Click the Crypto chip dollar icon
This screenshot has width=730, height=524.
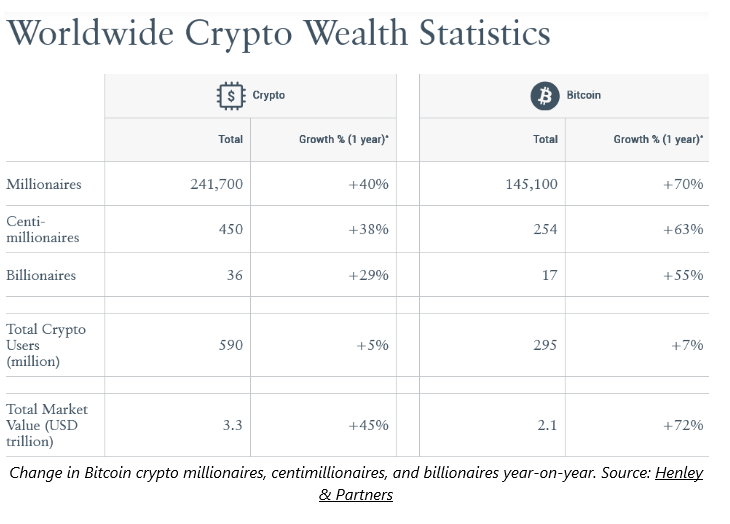231,96
